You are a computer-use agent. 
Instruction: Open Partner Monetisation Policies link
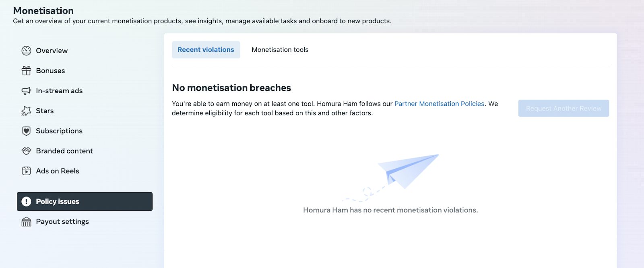coord(440,104)
